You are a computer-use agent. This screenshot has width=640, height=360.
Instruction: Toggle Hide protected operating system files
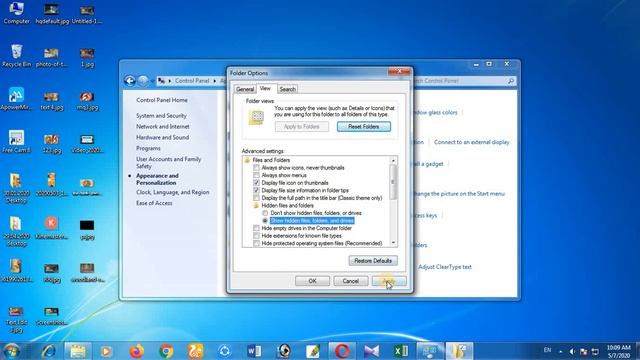click(x=256, y=243)
